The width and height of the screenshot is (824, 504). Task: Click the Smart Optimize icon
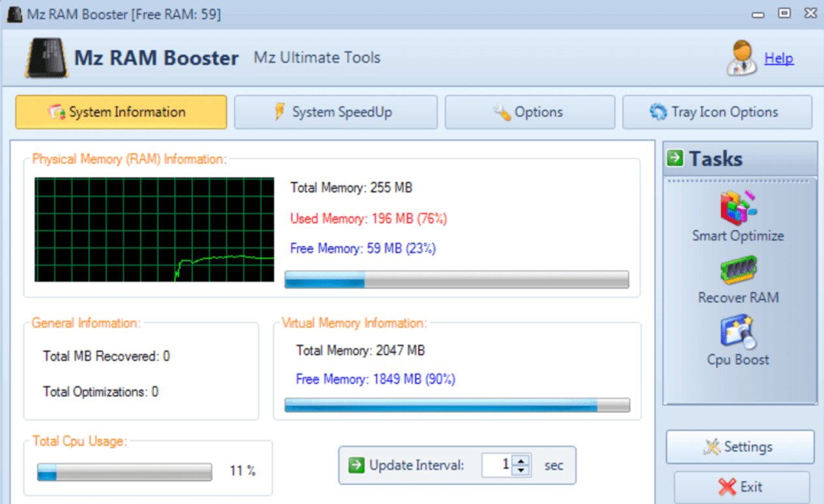739,208
